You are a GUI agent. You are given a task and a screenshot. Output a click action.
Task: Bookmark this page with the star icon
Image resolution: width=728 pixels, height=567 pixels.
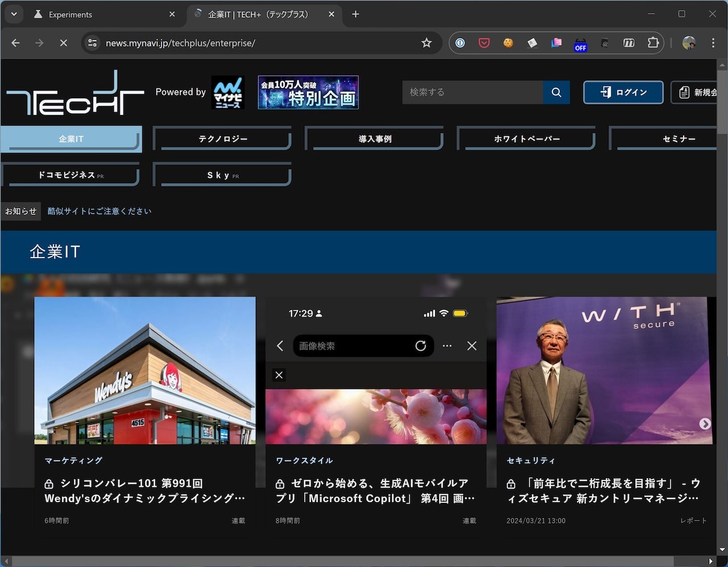pos(427,43)
